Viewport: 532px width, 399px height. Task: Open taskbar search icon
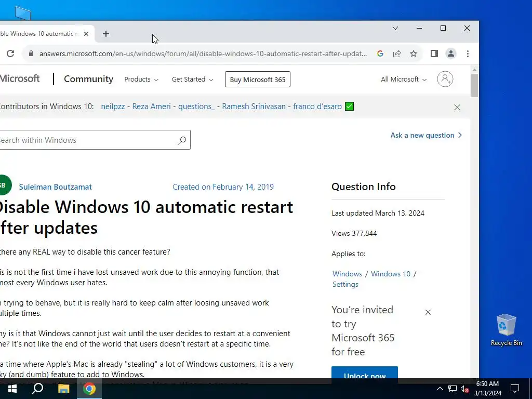(37, 389)
